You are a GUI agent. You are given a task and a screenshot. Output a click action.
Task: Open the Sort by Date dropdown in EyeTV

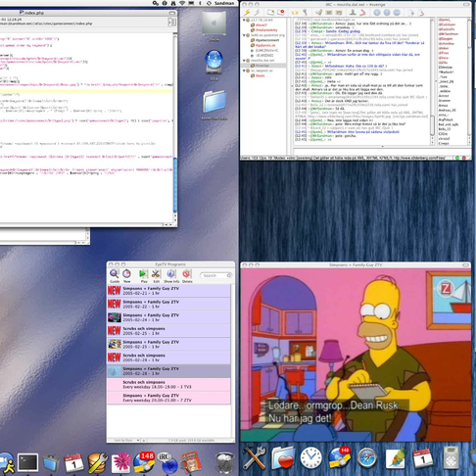click(x=126, y=441)
